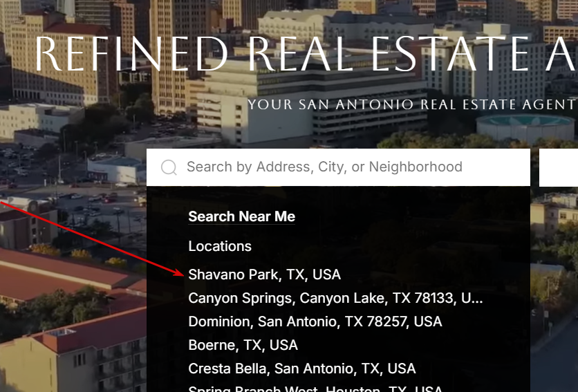Image resolution: width=578 pixels, height=392 pixels.
Task: Click the Refined Real Estate headline
Action: coord(306,54)
